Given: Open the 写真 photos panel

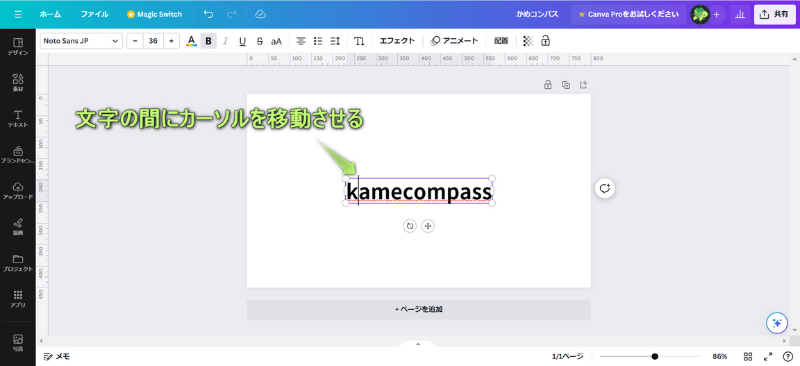Looking at the screenshot, I should click(x=18, y=342).
